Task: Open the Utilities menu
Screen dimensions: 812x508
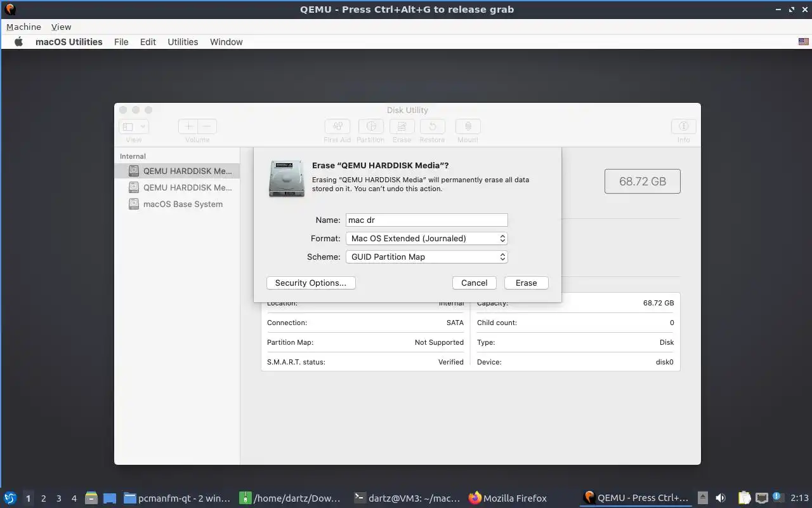Action: [x=183, y=42]
